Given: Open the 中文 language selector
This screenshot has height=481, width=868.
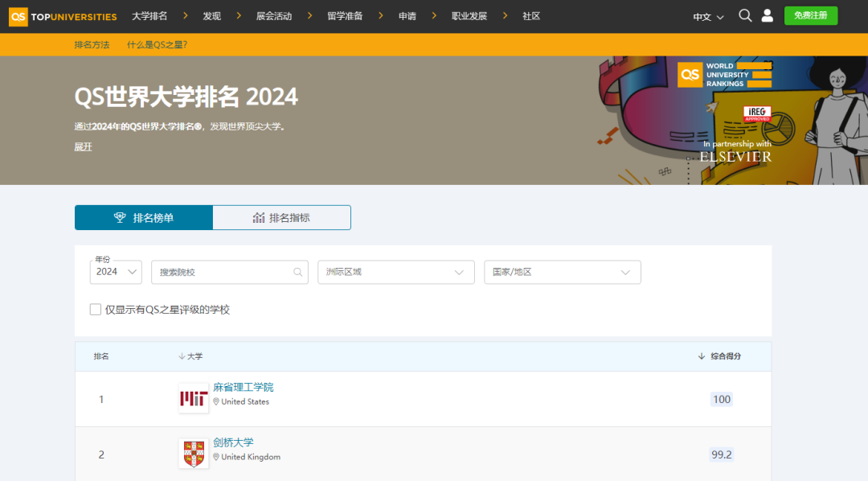Looking at the screenshot, I should (x=708, y=17).
